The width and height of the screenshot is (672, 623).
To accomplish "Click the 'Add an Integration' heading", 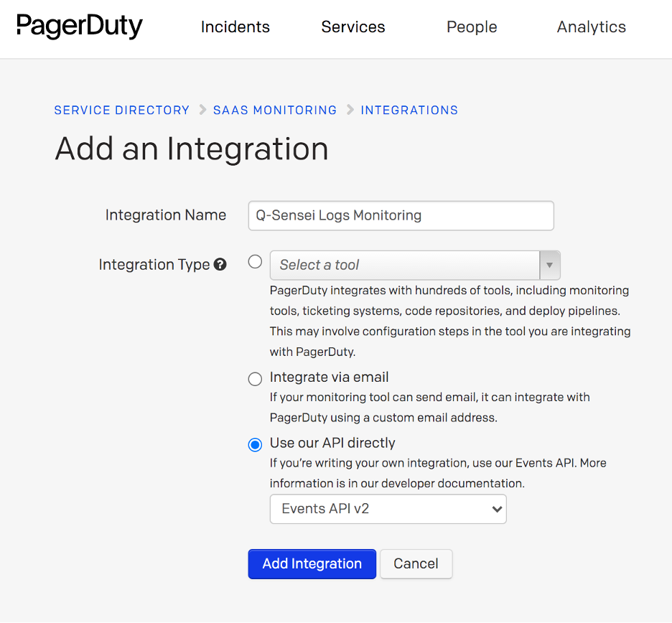I will [192, 149].
